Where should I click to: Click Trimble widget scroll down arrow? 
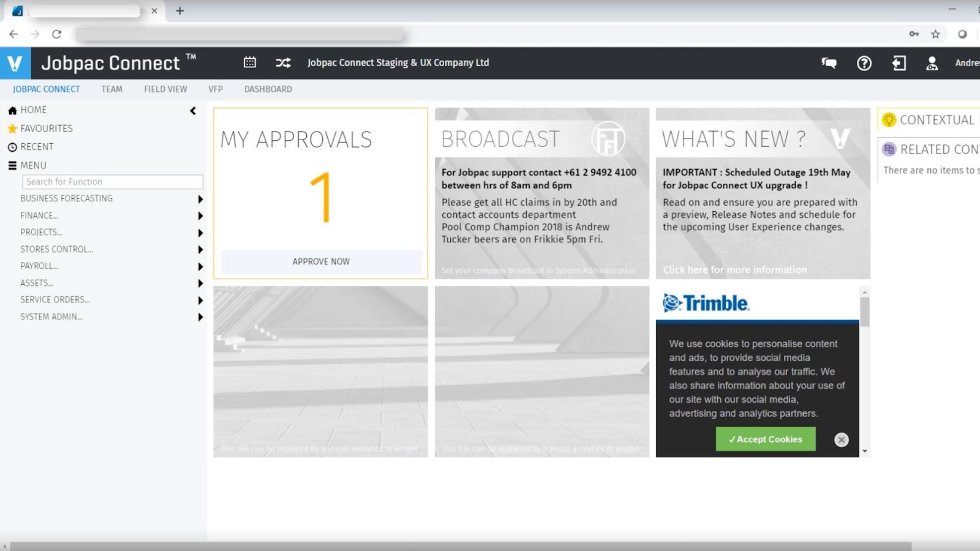click(865, 451)
